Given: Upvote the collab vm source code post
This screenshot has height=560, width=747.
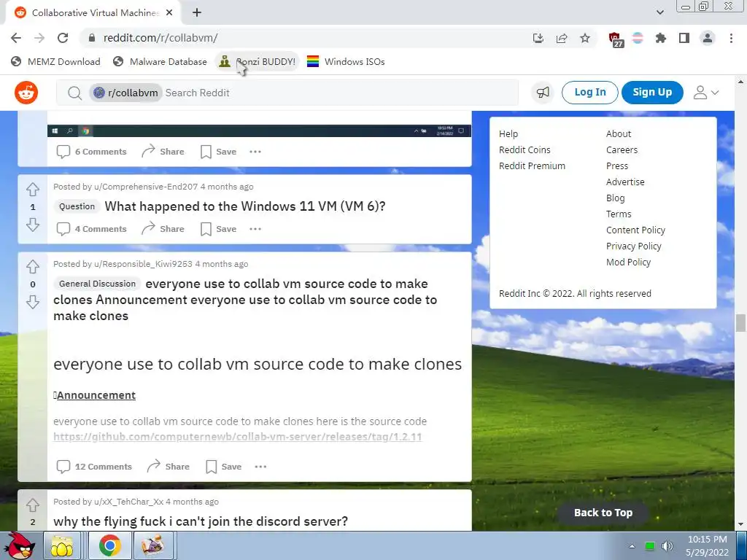Looking at the screenshot, I should pos(32,267).
